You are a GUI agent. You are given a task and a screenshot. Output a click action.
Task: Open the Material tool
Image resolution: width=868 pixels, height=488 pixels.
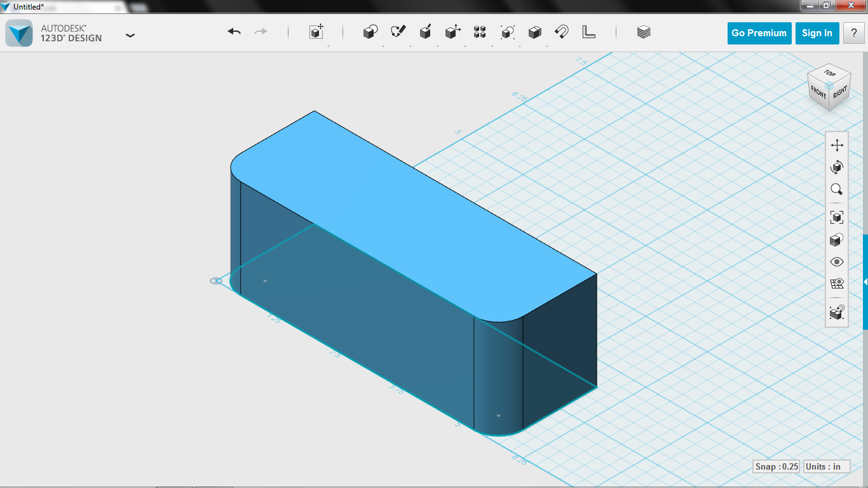(644, 32)
